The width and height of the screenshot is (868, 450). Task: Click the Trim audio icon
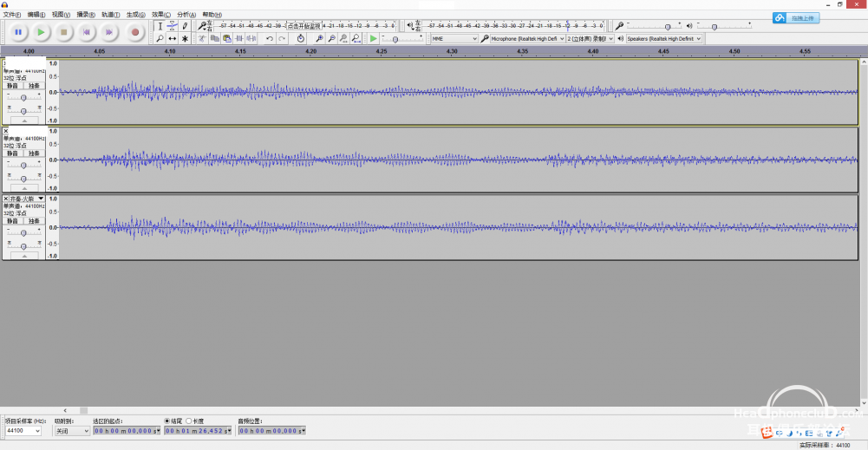pyautogui.click(x=239, y=39)
